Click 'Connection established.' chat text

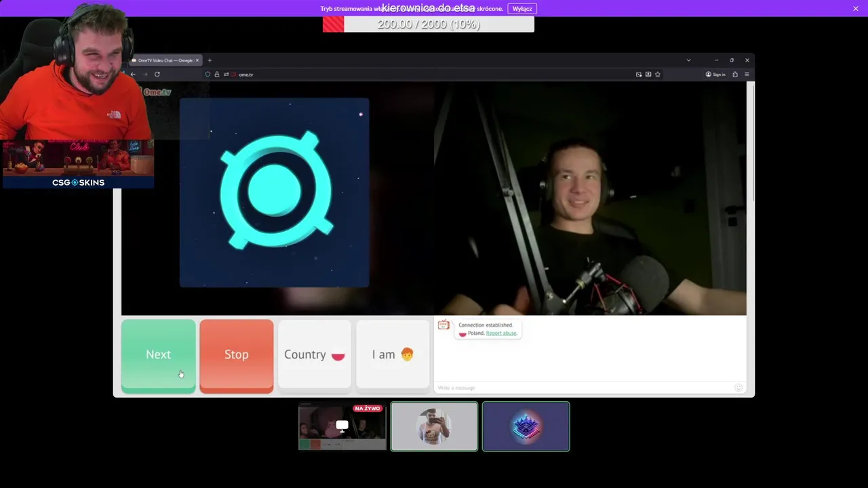pos(486,325)
